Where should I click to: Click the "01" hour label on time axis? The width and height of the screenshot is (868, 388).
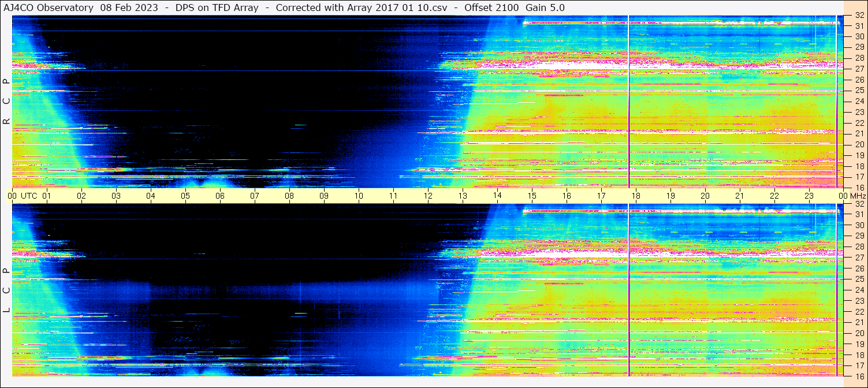tap(47, 196)
